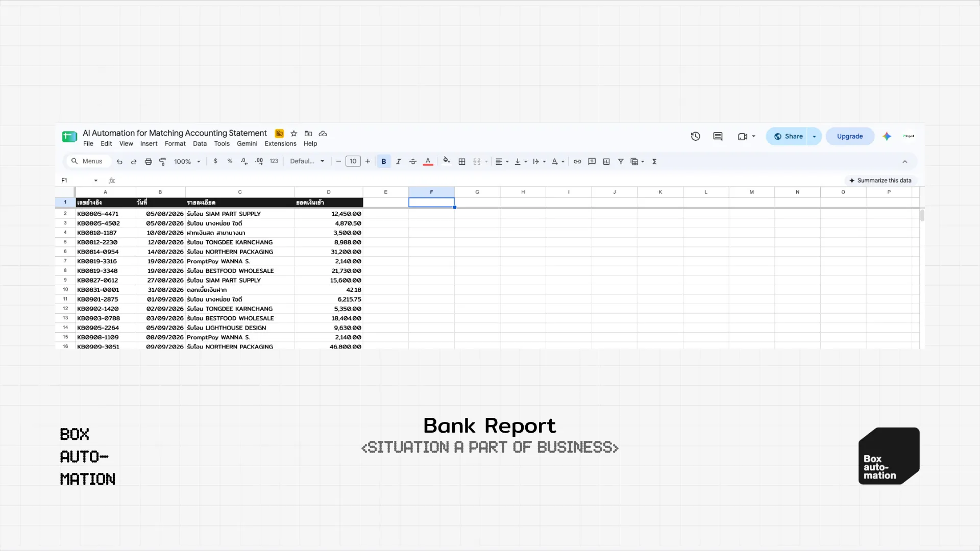Viewport: 980px width, 551px height.
Task: Open the zoom 100% dropdown
Action: tap(187, 162)
